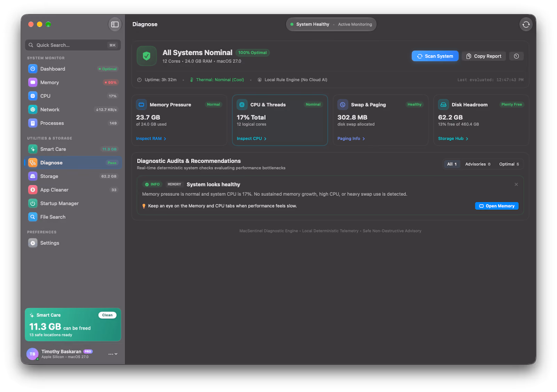This screenshot has height=392, width=557.
Task: Select Storage in the sidebar
Action: [x=73, y=176]
